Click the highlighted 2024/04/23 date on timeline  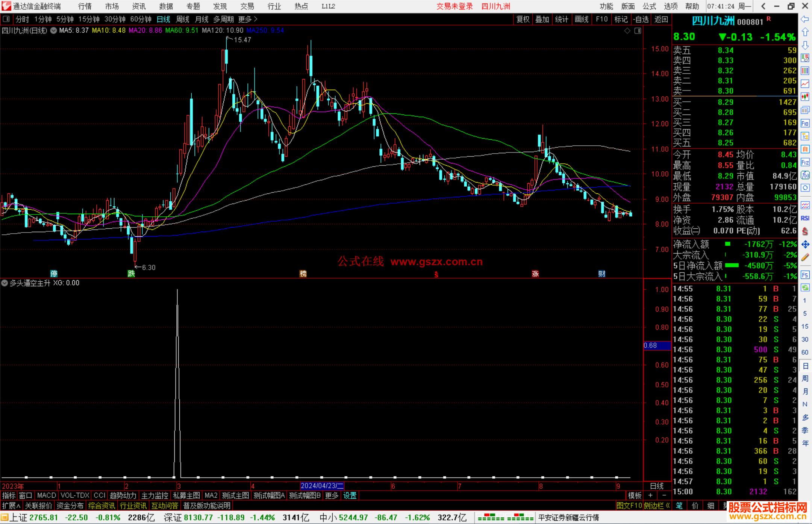point(322,486)
